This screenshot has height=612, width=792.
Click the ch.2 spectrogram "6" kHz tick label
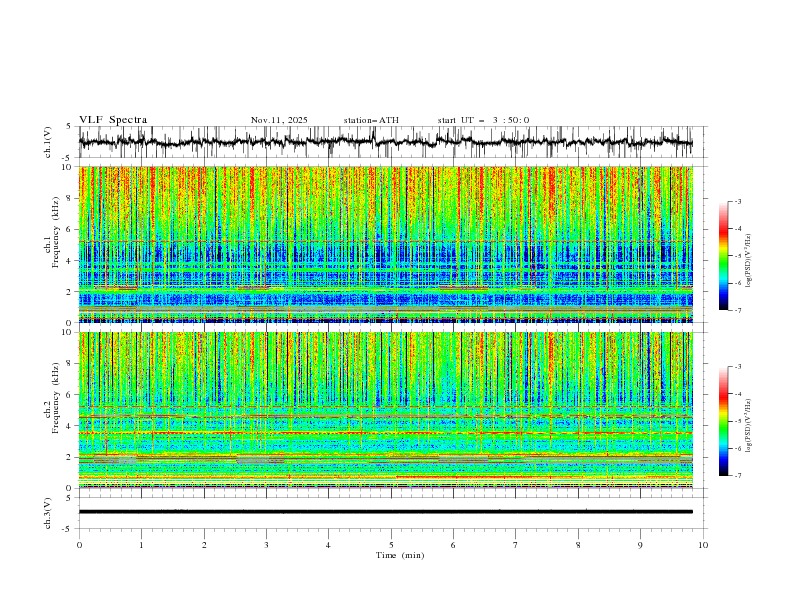[x=69, y=395]
